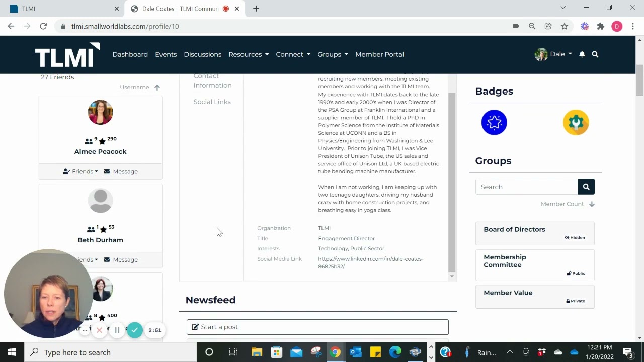Open Chrome extensions puzzle icon
Viewport: 644px width, 362px height.
tap(601, 26)
